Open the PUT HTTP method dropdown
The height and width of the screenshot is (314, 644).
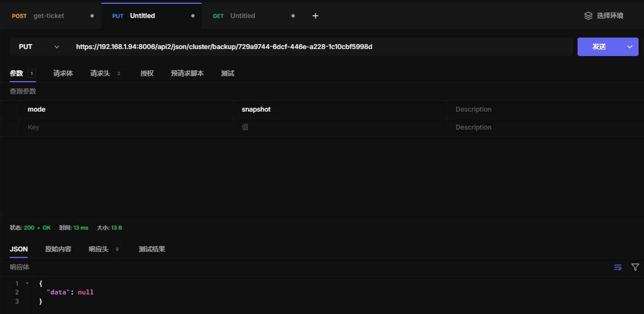pyautogui.click(x=39, y=47)
